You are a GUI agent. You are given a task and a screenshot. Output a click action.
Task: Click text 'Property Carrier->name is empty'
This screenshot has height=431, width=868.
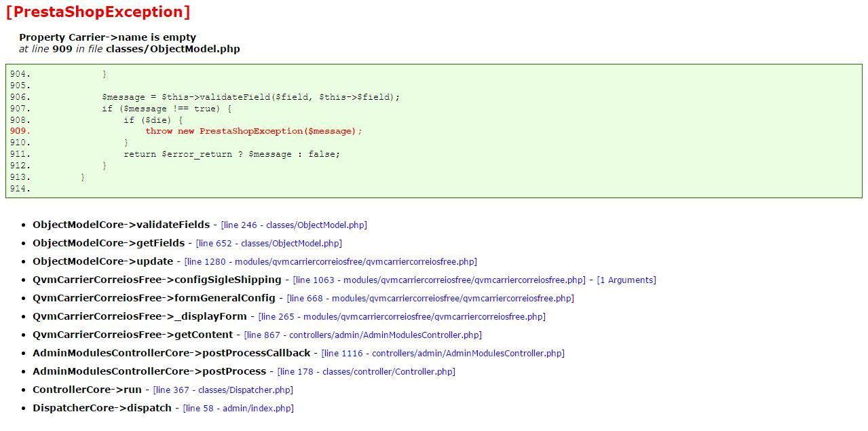point(107,37)
